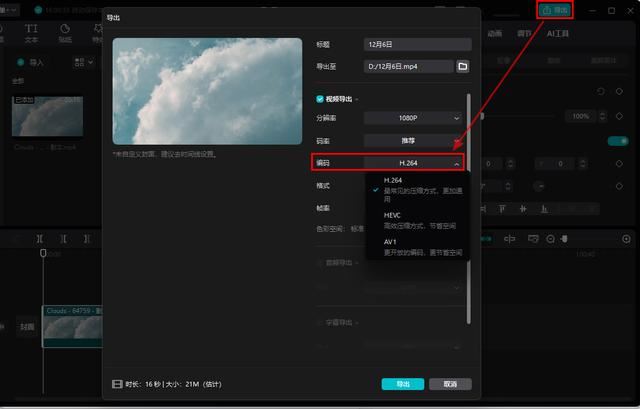Select the 文本 text tool icon
Screen dimensions: 640x409
(31, 34)
